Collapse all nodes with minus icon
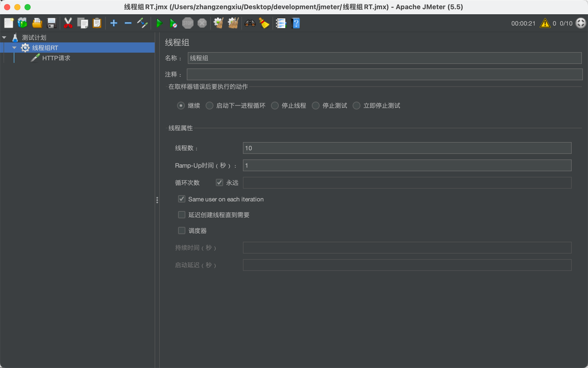588x368 pixels. click(x=128, y=23)
